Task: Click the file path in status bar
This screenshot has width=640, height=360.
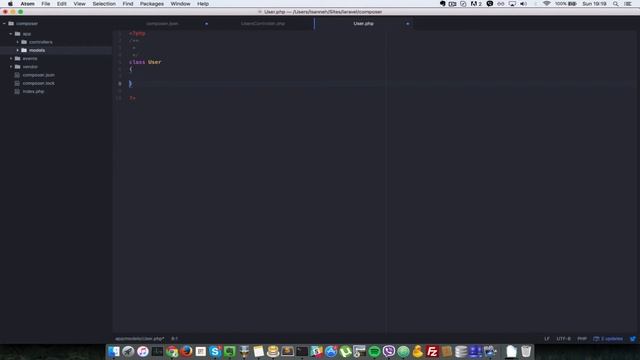Action: (x=140, y=339)
